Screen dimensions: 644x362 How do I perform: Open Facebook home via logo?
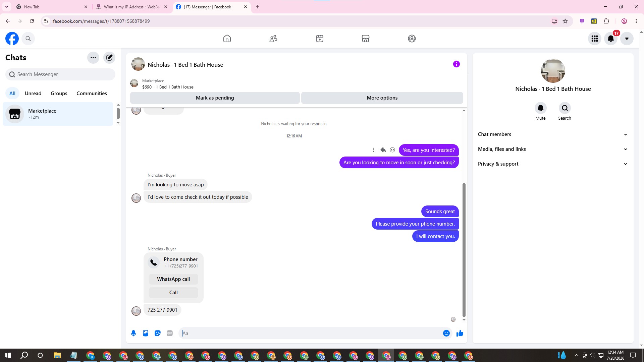coord(12,39)
